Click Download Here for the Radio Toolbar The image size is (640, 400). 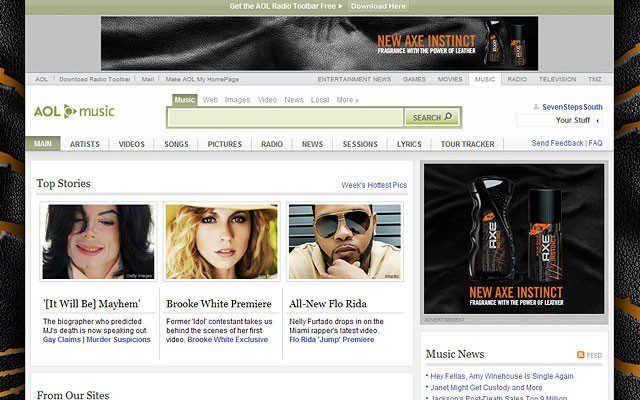coord(378,6)
